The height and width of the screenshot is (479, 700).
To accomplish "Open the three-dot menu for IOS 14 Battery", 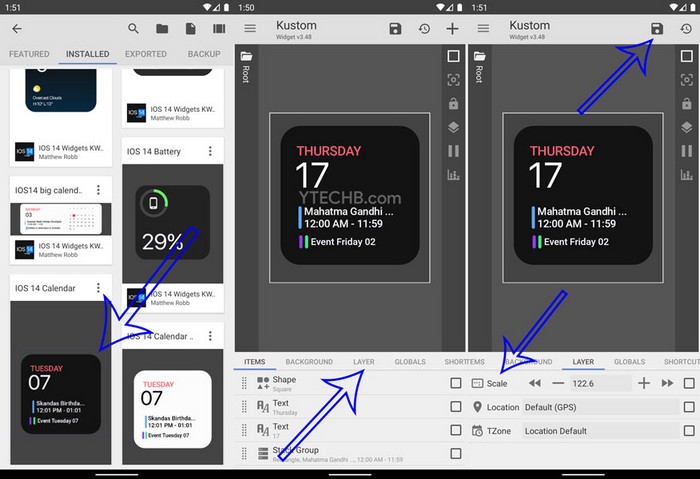I will tap(210, 151).
